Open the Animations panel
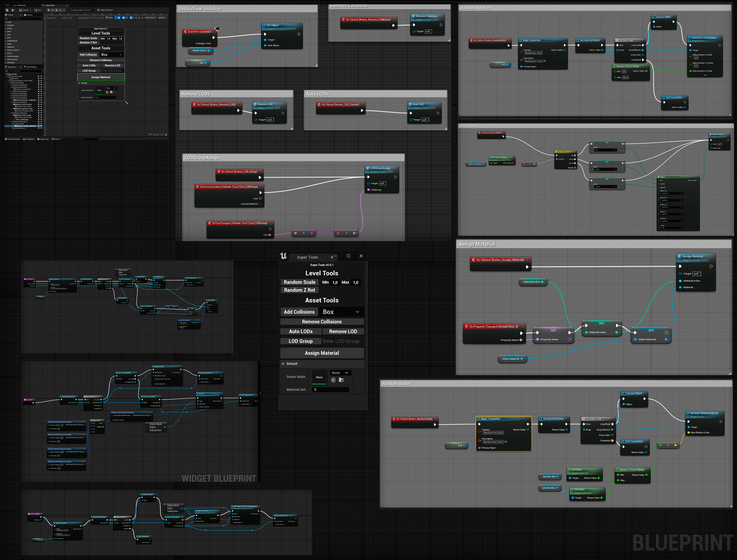Image resolution: width=737 pixels, height=560 pixels. coord(29,139)
